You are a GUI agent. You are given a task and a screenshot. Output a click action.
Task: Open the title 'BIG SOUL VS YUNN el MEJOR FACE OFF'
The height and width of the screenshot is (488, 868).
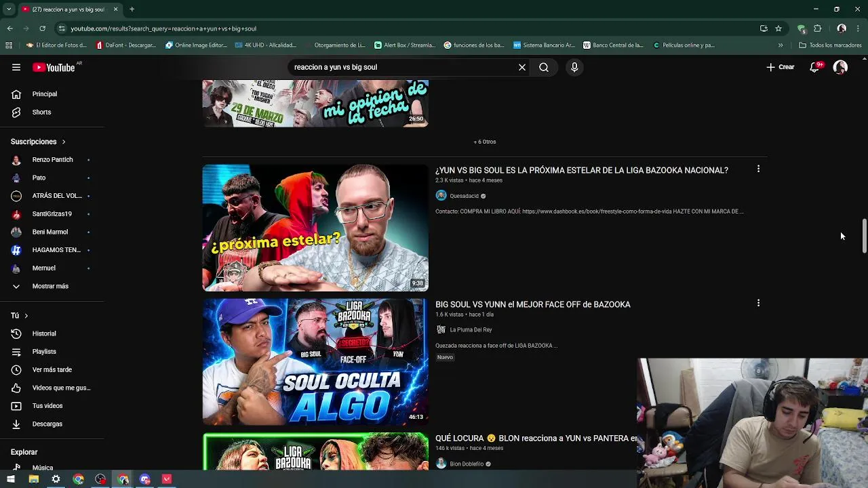(x=533, y=304)
